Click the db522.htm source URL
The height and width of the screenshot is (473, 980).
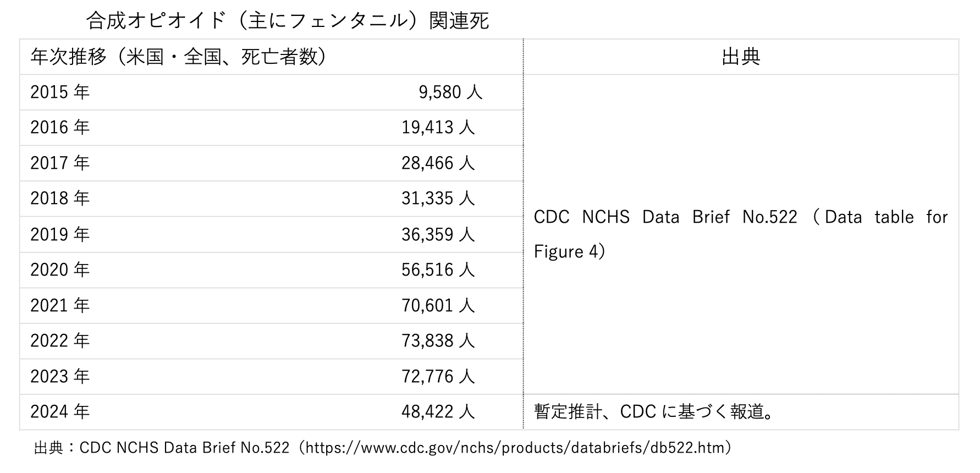pyautogui.click(x=518, y=448)
